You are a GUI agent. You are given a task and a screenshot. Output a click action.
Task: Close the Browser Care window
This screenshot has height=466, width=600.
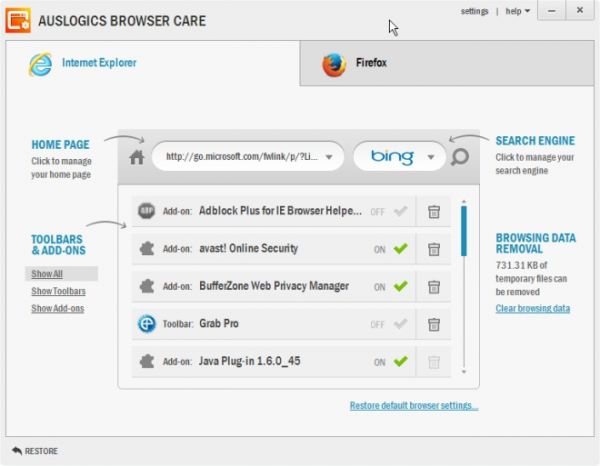pyautogui.click(x=580, y=10)
